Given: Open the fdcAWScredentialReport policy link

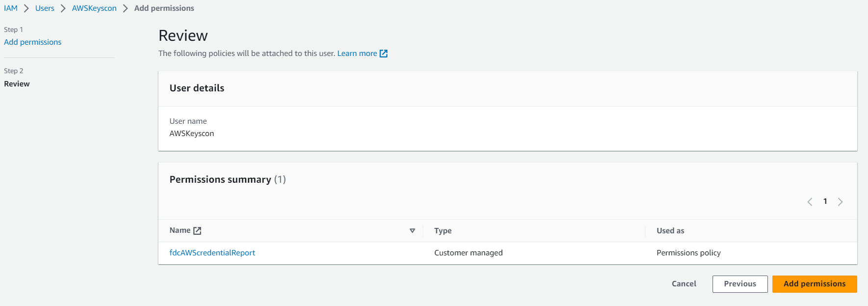Looking at the screenshot, I should 212,253.
